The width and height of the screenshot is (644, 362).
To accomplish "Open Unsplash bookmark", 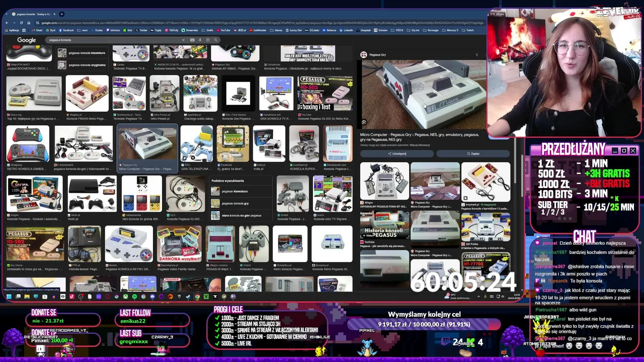I will (363, 30).
